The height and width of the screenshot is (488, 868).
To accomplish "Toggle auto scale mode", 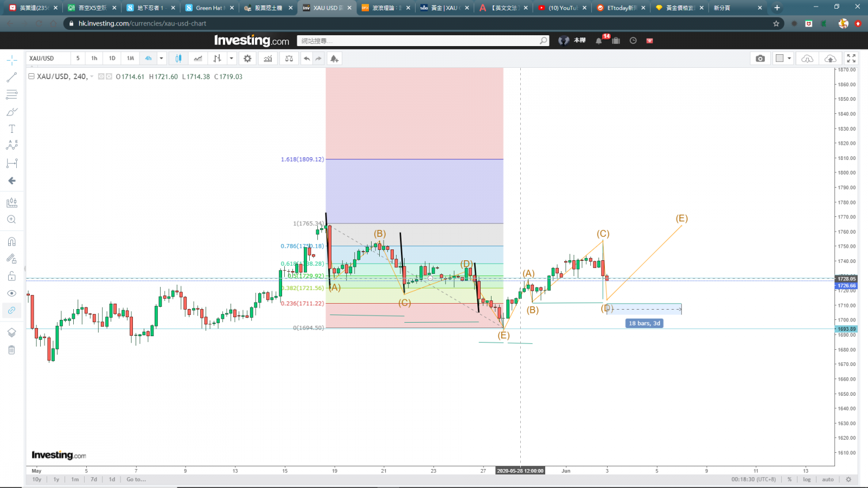I will (x=828, y=479).
